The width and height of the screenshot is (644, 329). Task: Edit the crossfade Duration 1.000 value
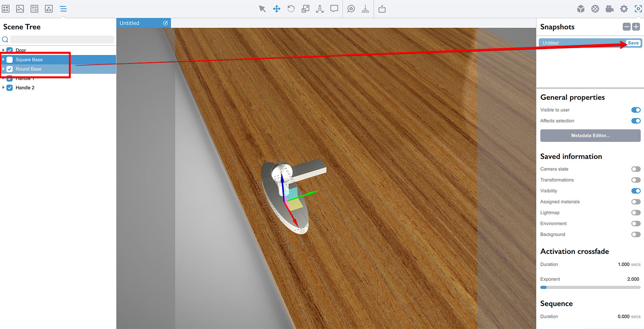coord(623,264)
